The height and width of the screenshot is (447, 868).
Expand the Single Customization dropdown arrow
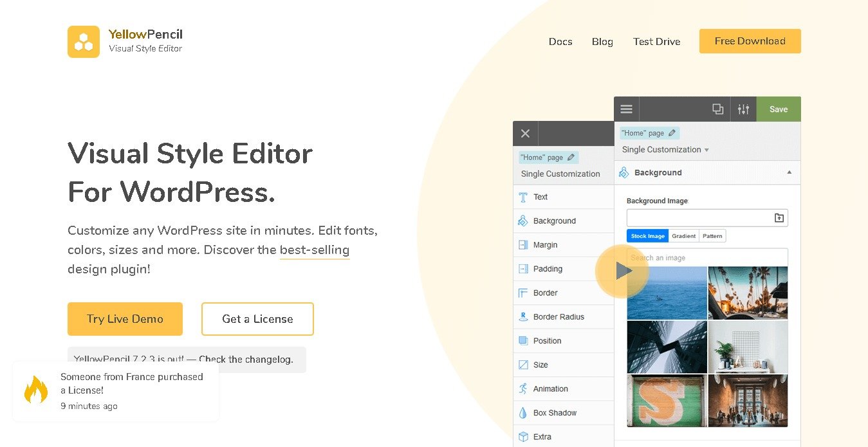(x=706, y=150)
